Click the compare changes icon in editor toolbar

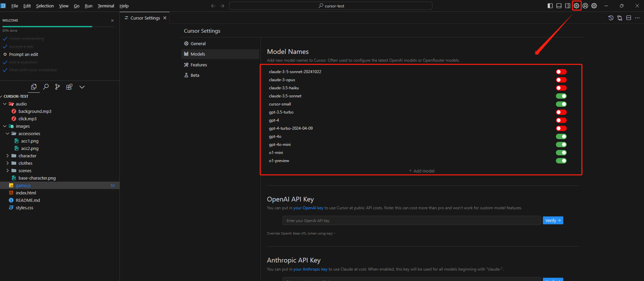(620, 18)
